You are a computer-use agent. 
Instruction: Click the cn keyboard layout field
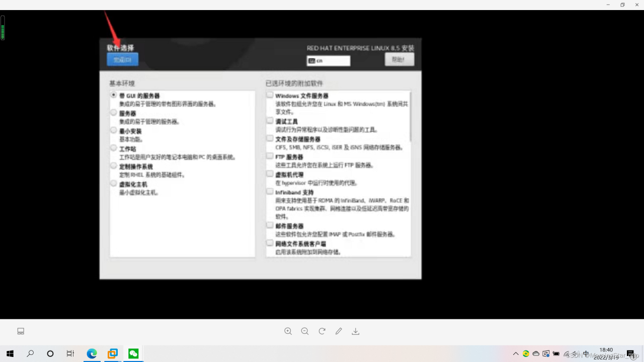pos(328,61)
